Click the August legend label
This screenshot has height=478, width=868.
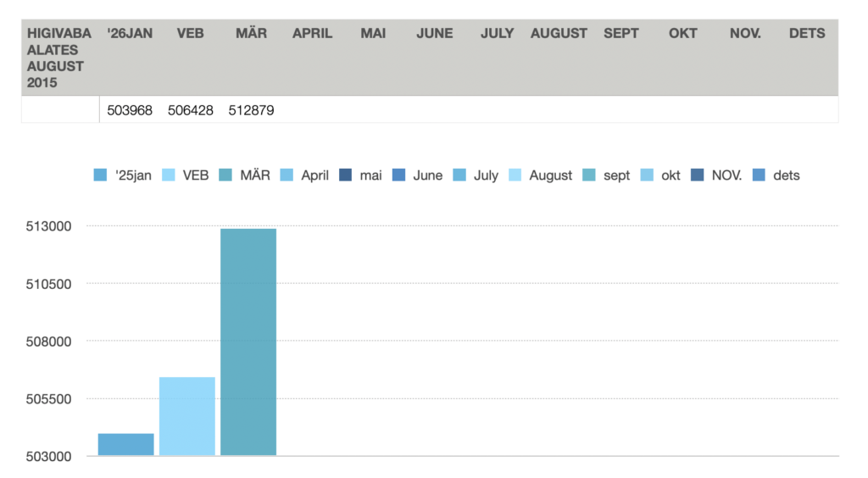point(550,175)
